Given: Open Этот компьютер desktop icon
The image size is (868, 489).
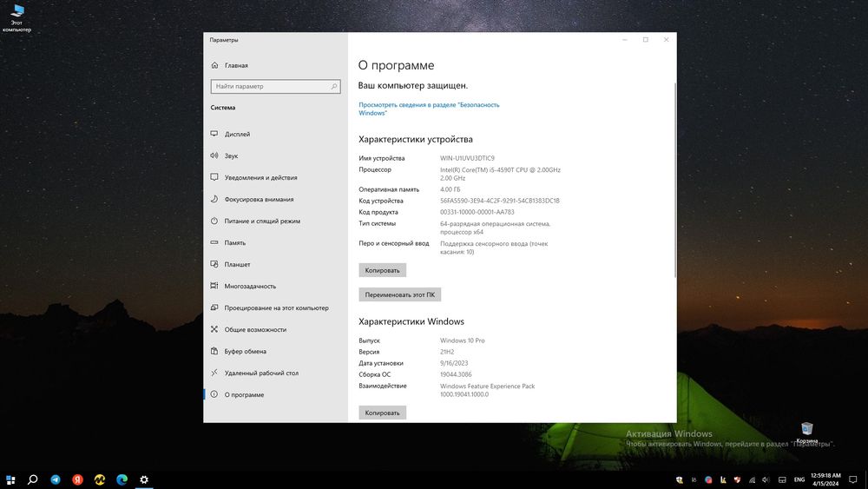Looking at the screenshot, I should pyautogui.click(x=16, y=17).
